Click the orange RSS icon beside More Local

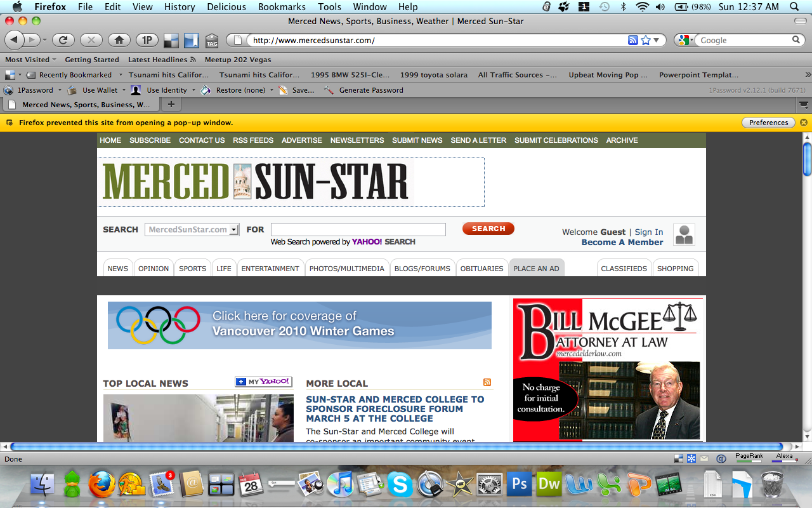coord(487,382)
